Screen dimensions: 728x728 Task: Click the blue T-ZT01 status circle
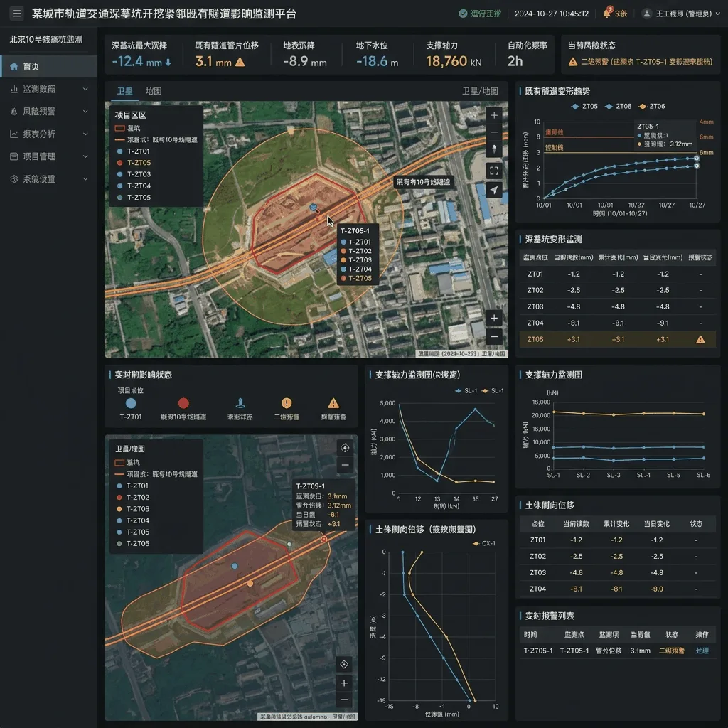[x=131, y=403]
